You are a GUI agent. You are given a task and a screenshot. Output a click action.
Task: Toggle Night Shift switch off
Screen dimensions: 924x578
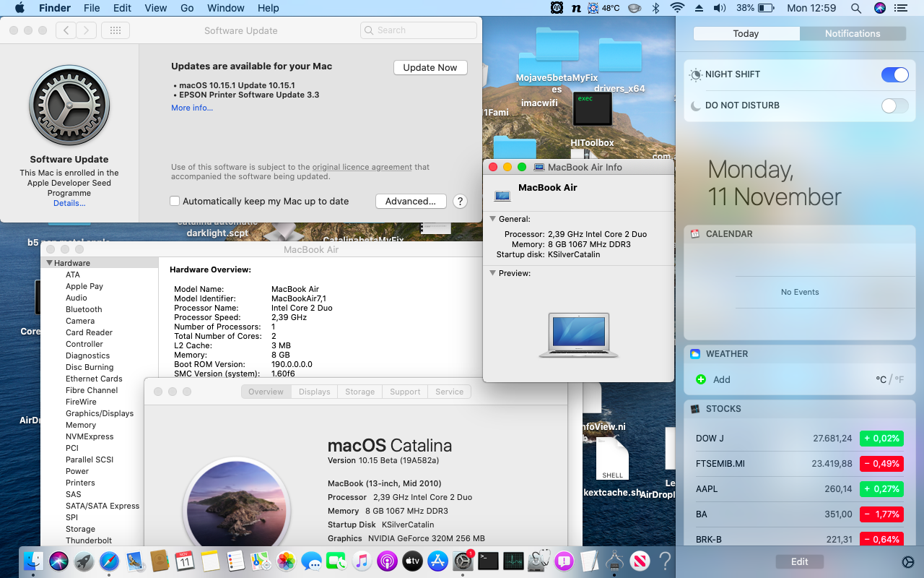895,74
